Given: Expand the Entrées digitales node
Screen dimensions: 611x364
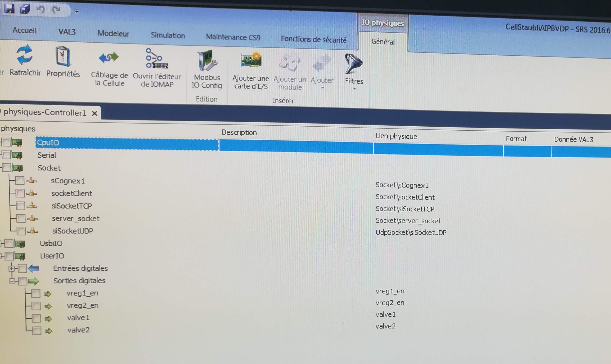Looking at the screenshot, I should point(11,269).
